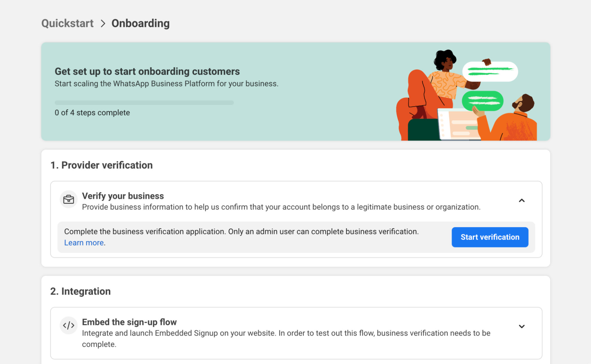Start the business verification
The height and width of the screenshot is (364, 591).
tap(490, 237)
